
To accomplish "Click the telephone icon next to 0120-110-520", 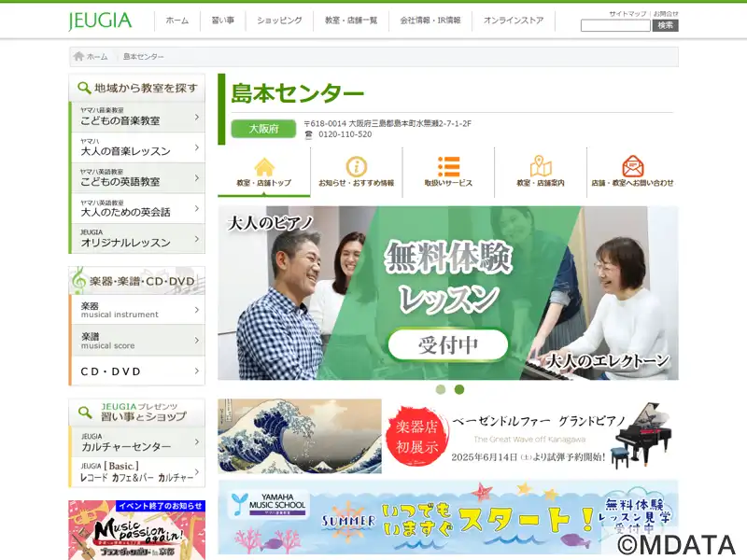I will (308, 134).
